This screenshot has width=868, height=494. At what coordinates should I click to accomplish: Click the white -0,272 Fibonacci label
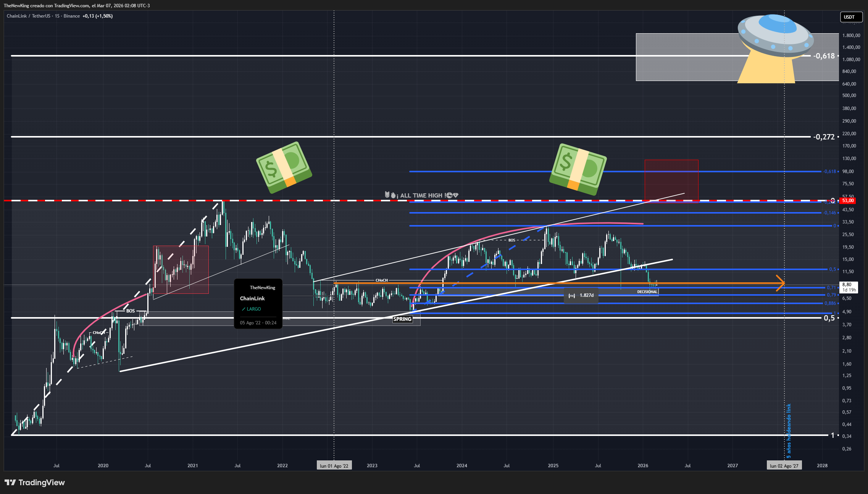(x=824, y=137)
